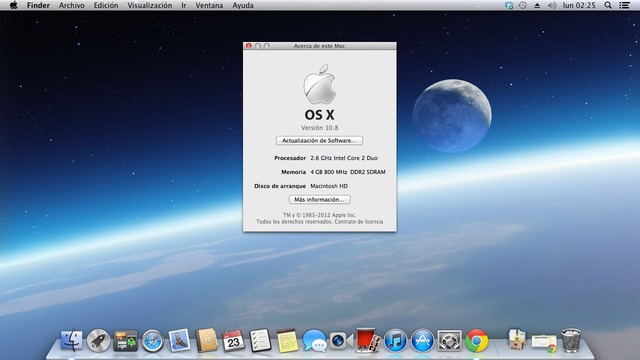Open the volume speaker menu bar icon
This screenshot has width=640, height=360.
tap(552, 5)
